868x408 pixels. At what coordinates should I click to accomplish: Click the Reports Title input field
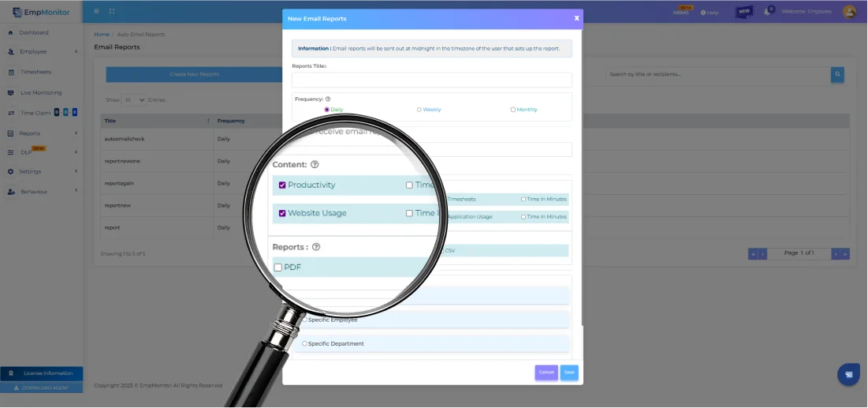pyautogui.click(x=431, y=80)
